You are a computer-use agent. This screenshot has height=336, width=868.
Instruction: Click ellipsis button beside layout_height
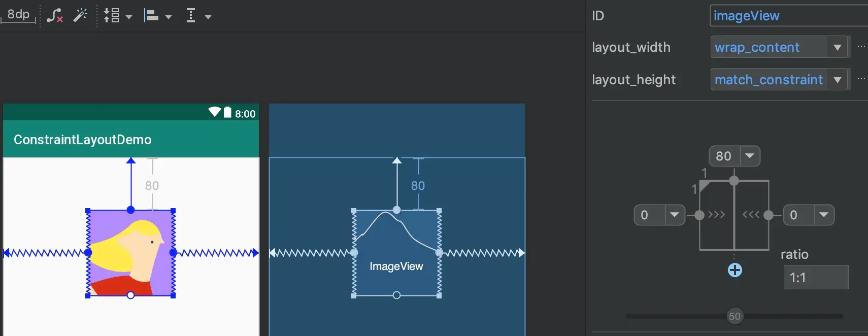tap(861, 79)
